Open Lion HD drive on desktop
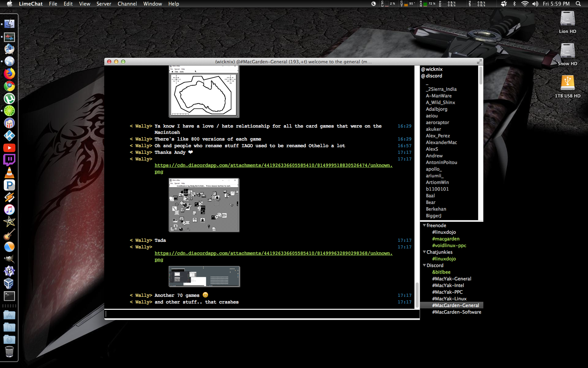588x368 pixels. click(x=567, y=19)
